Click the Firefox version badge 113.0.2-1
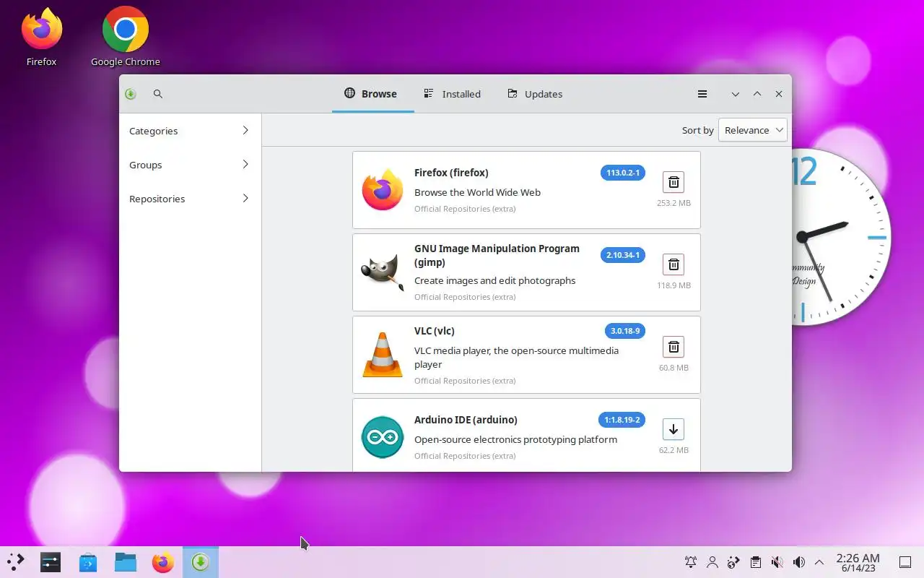Viewport: 924px width, 578px height. (x=623, y=173)
